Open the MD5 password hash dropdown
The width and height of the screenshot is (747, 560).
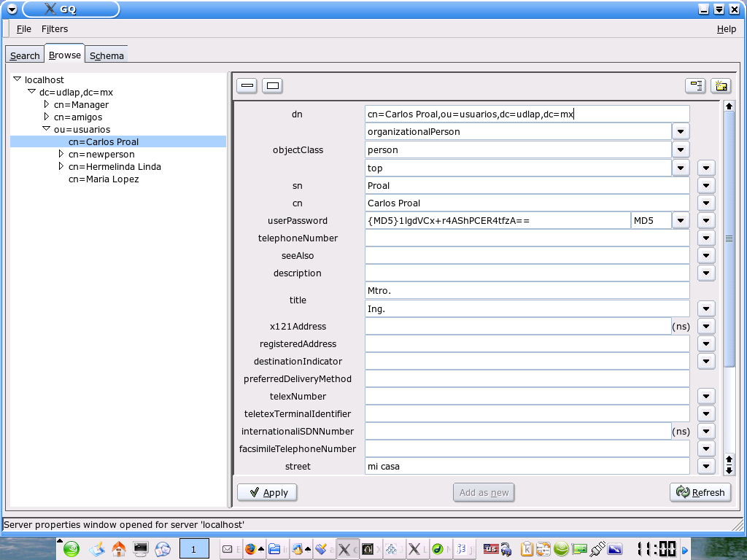click(x=680, y=220)
